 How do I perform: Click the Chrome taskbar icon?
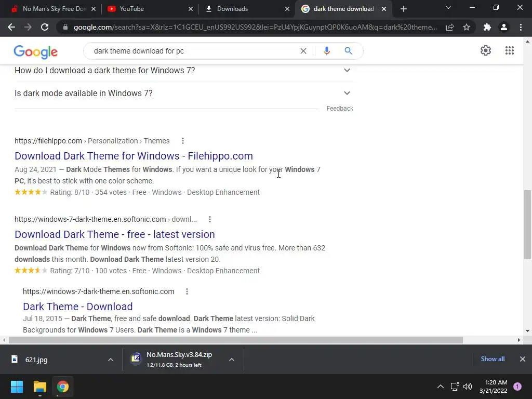(x=63, y=387)
